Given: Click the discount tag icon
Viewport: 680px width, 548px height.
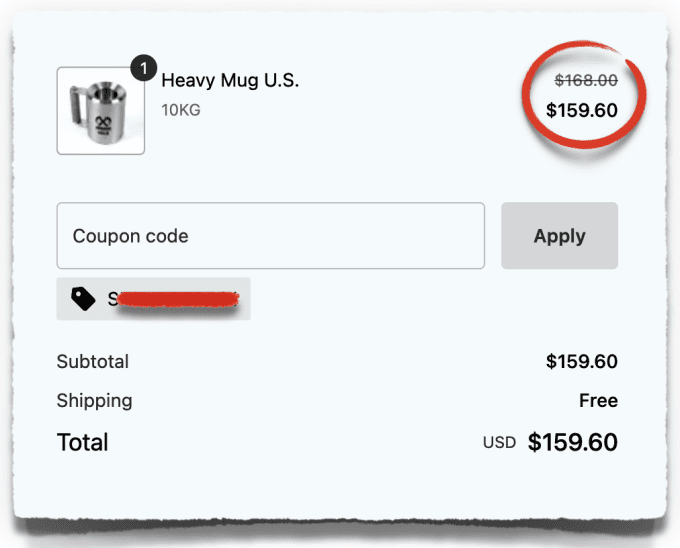Looking at the screenshot, I should pyautogui.click(x=84, y=298).
